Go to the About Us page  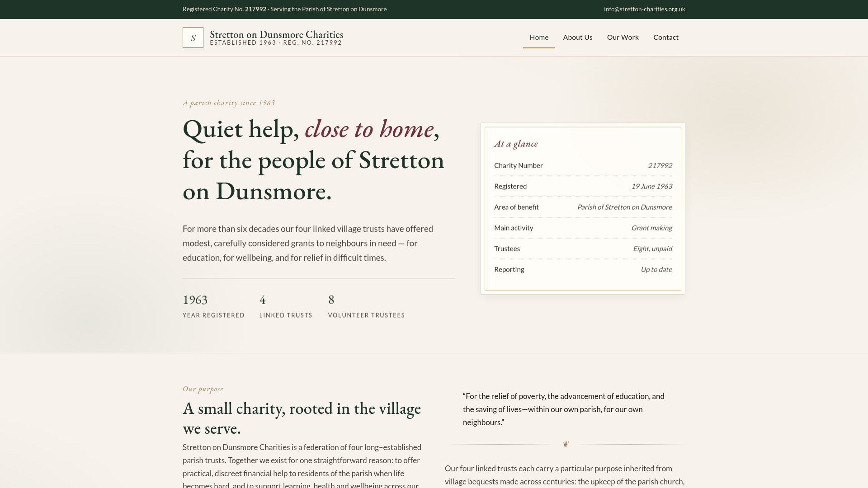click(x=578, y=38)
